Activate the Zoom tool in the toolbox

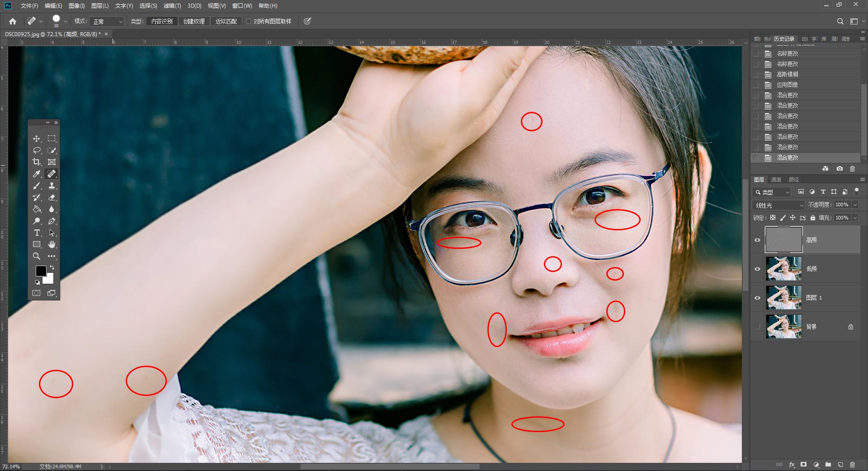tap(37, 256)
